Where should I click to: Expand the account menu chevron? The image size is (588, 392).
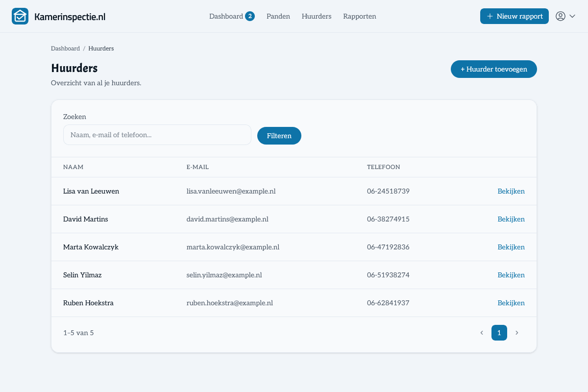tap(572, 16)
